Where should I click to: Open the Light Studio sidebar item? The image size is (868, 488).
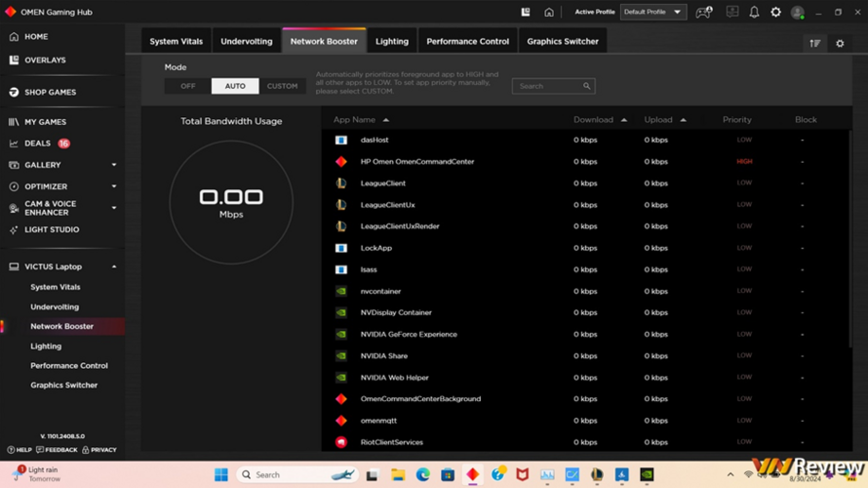click(x=52, y=230)
